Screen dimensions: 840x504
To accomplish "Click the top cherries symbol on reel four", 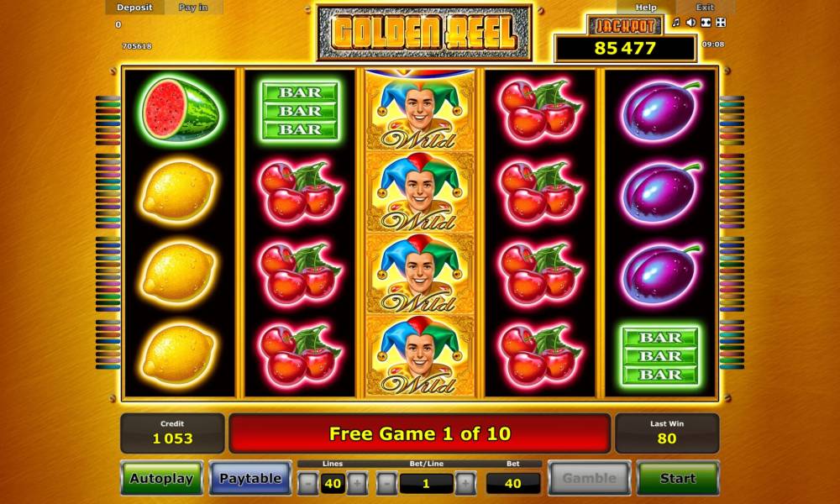I will [x=539, y=112].
